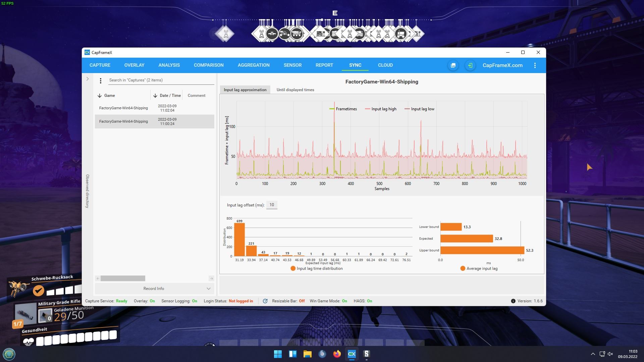Open File Explorer from the taskbar
The height and width of the screenshot is (362, 644).
tap(307, 354)
